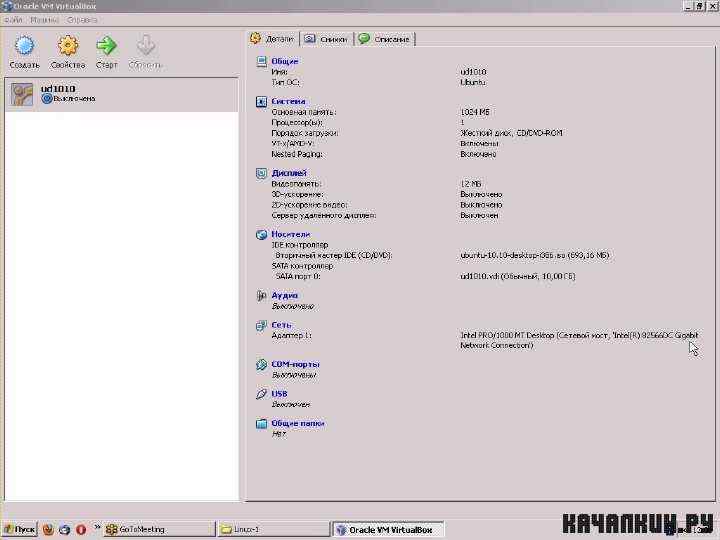Click the ubuntu-10.10-desktop-i386.iso value
The image size is (720, 540).
tap(534, 255)
